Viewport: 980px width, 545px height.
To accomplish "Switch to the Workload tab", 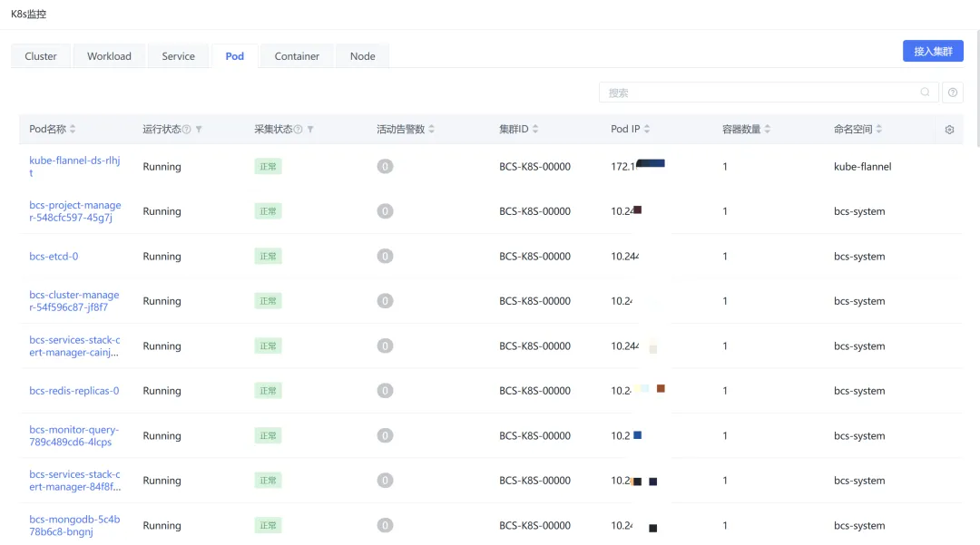I will pyautogui.click(x=109, y=56).
